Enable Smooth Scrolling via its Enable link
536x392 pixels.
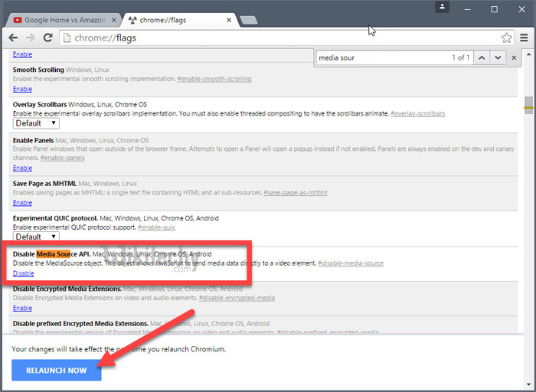[x=22, y=89]
